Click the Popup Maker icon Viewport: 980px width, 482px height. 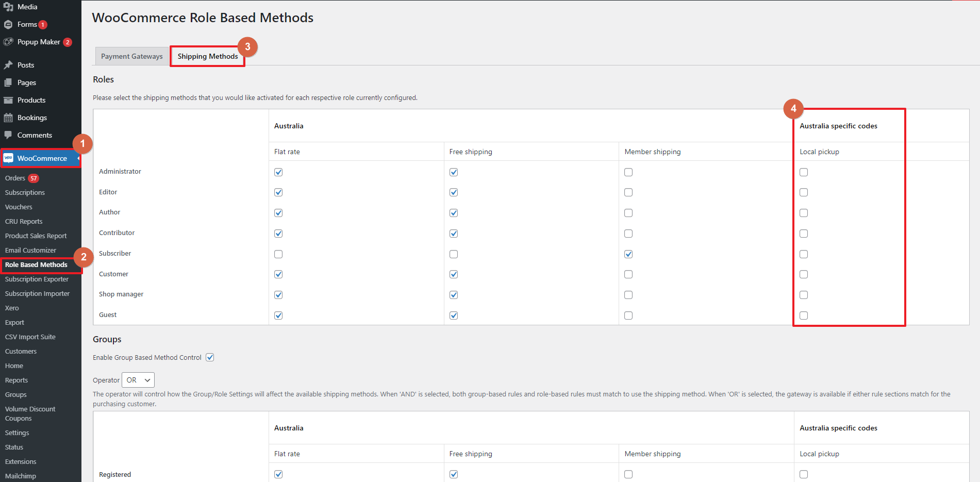coord(8,42)
